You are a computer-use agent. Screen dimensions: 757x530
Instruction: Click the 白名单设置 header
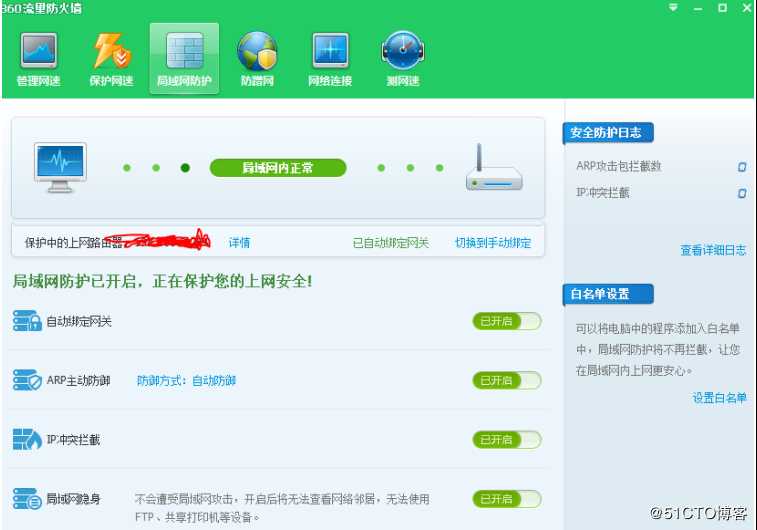[608, 294]
